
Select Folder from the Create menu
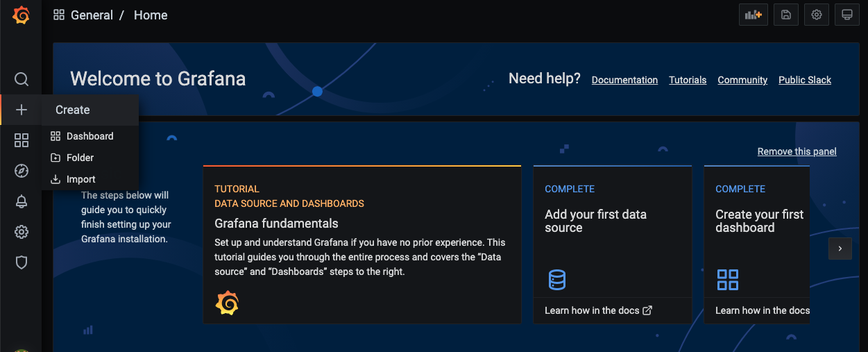pos(80,158)
